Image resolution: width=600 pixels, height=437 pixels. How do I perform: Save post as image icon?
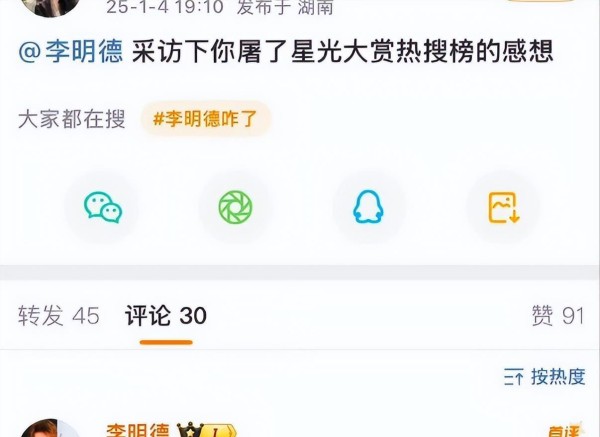point(504,207)
